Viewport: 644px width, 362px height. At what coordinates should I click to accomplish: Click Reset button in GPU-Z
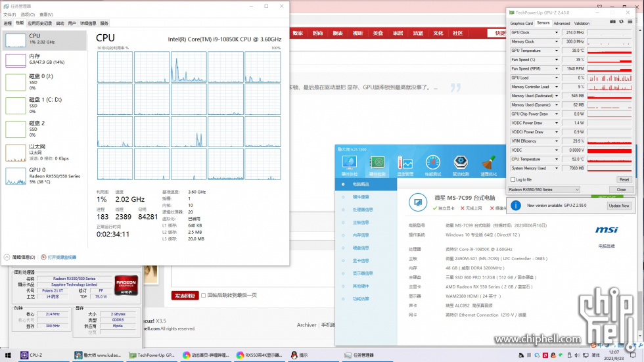pos(624,180)
